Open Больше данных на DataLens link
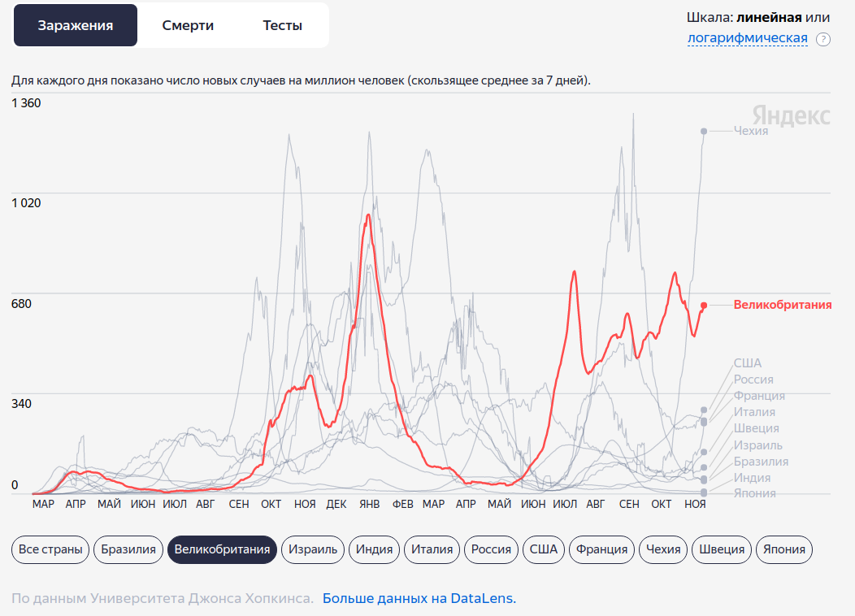This screenshot has width=855, height=616. click(x=419, y=598)
